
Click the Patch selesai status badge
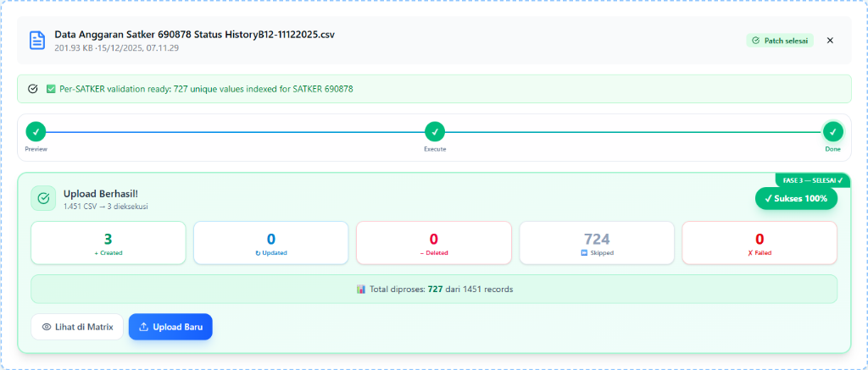(x=780, y=41)
